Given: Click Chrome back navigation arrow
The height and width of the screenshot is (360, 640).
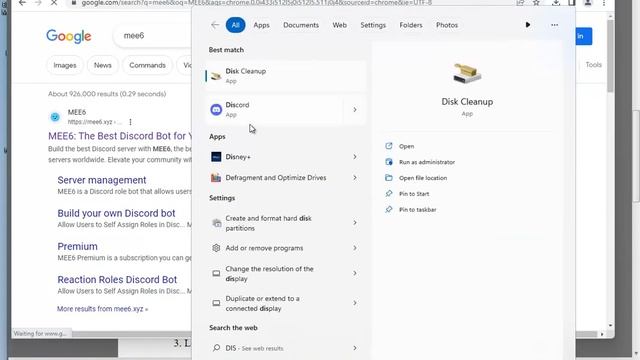Looking at the screenshot, I should pos(22,3).
